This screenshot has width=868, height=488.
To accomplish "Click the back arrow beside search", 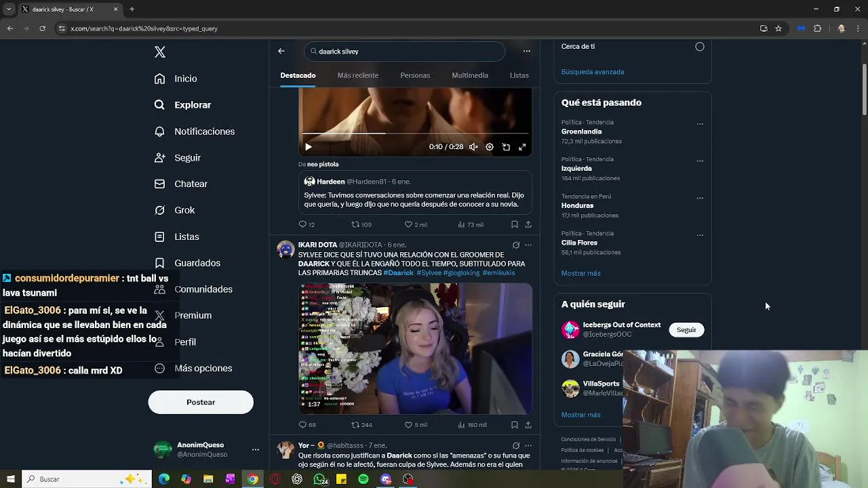I will [281, 51].
